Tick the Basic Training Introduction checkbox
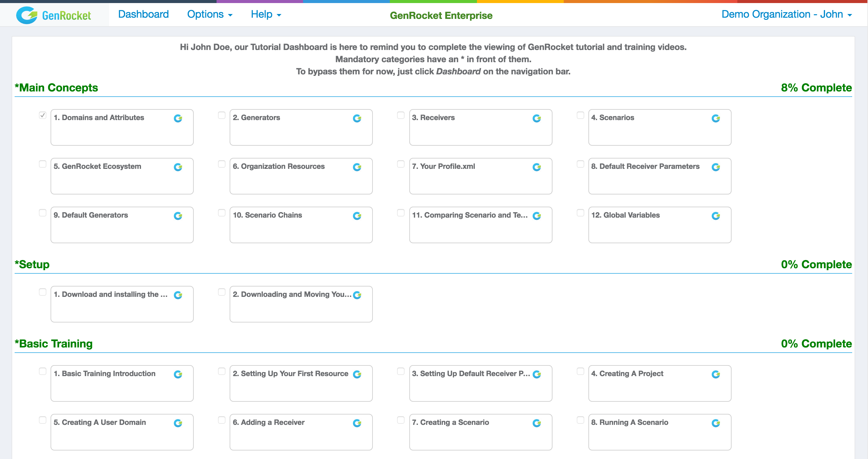This screenshot has height=459, width=868. tap(42, 371)
